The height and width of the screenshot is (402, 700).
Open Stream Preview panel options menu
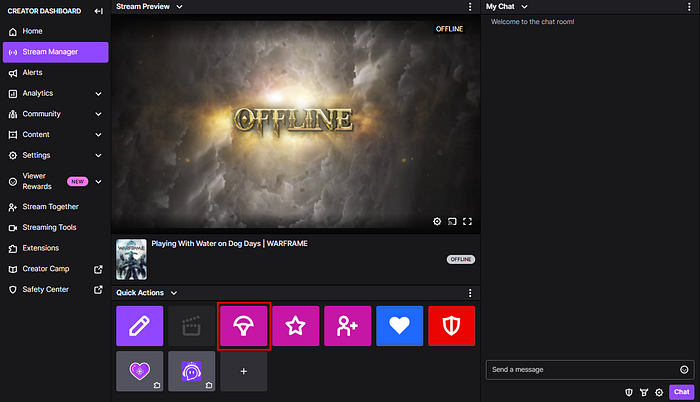tap(470, 7)
